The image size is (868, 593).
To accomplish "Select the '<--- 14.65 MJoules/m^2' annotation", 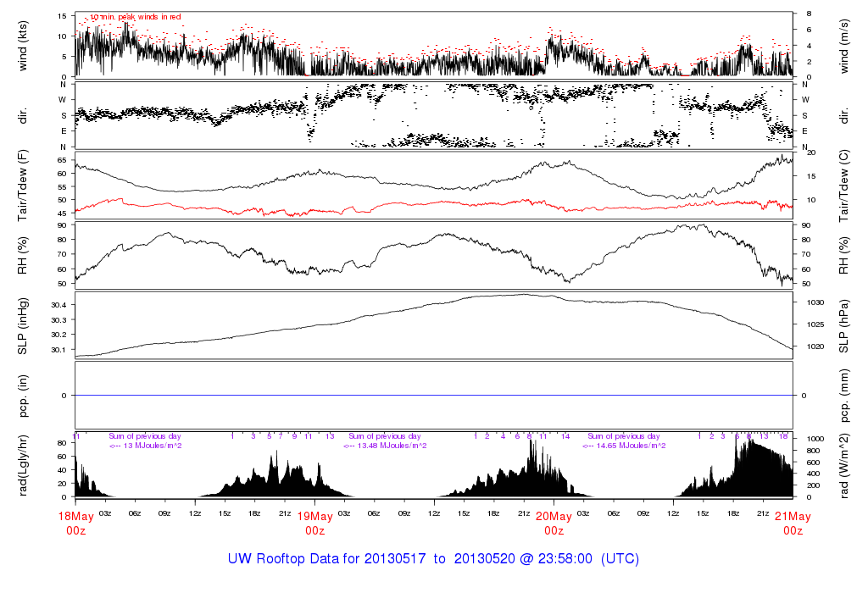I will (x=624, y=446).
